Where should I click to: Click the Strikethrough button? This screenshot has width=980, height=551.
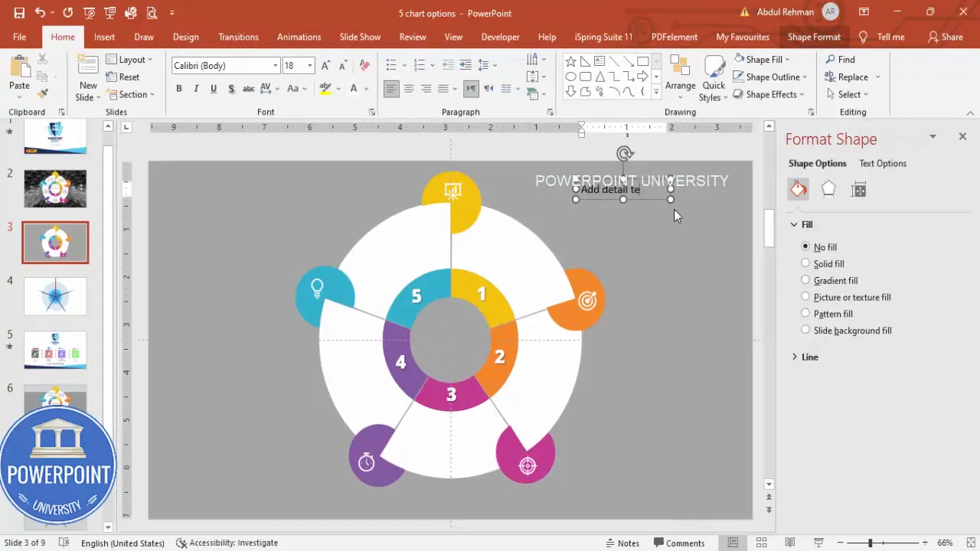[248, 89]
